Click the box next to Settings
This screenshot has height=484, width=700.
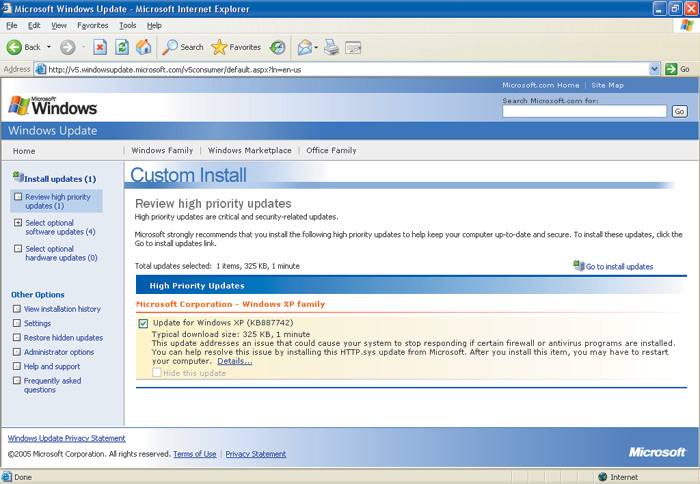pos(17,323)
